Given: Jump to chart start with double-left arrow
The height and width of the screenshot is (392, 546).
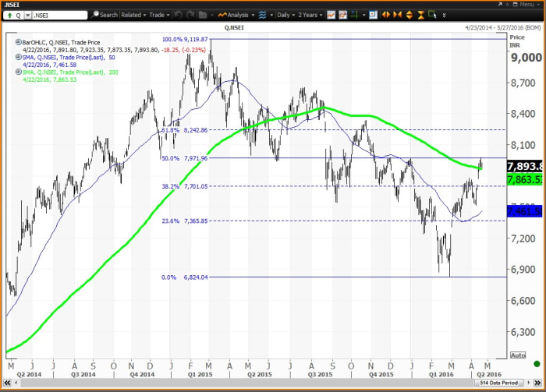Looking at the screenshot, I should point(6,383).
